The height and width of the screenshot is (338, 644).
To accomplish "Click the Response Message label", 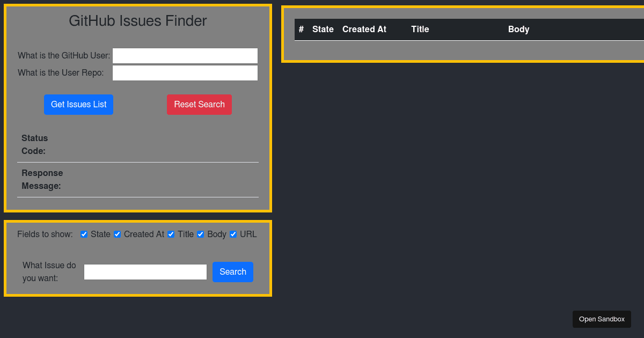I will click(42, 179).
